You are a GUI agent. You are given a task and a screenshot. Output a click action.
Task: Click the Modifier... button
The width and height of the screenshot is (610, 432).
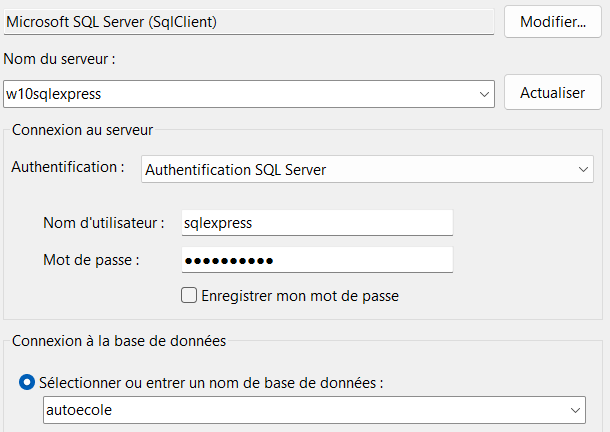pos(553,22)
